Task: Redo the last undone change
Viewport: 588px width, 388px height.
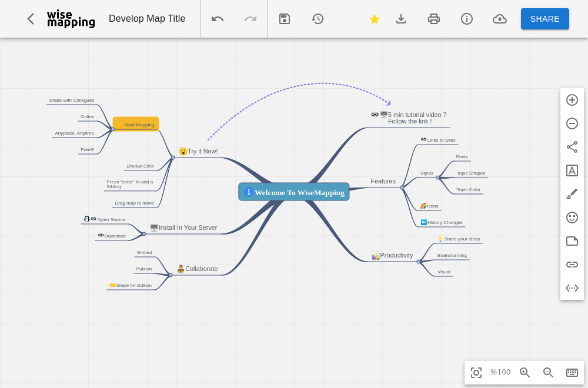Action: 250,19
